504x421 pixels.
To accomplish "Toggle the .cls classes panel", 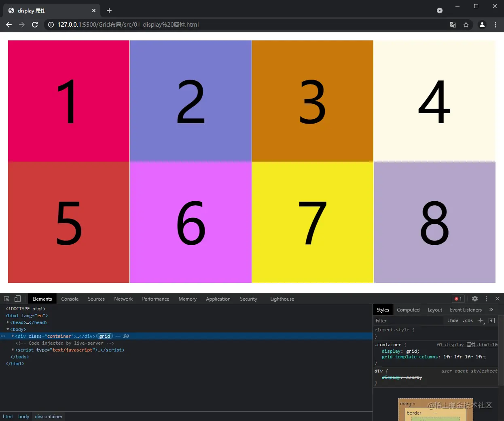I will (468, 321).
